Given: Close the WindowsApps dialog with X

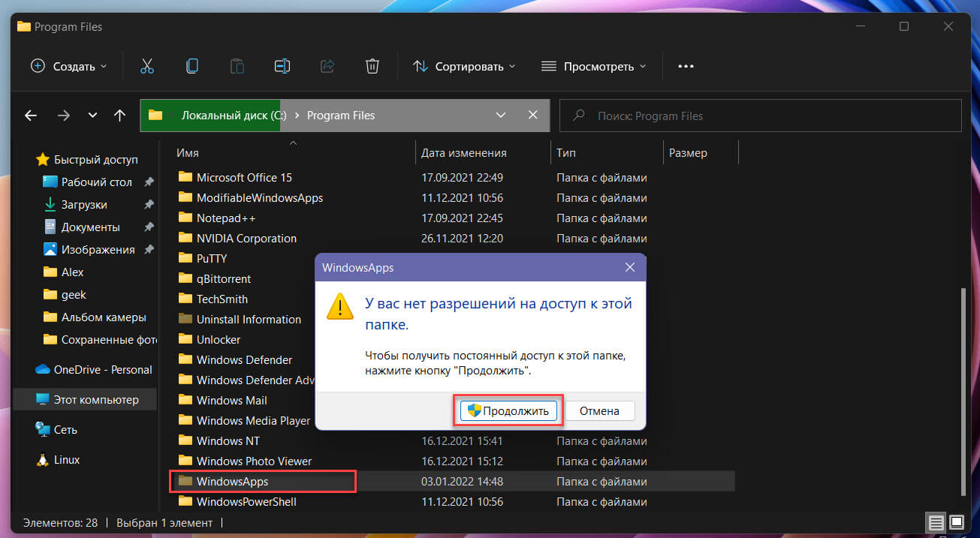Looking at the screenshot, I should click(630, 267).
